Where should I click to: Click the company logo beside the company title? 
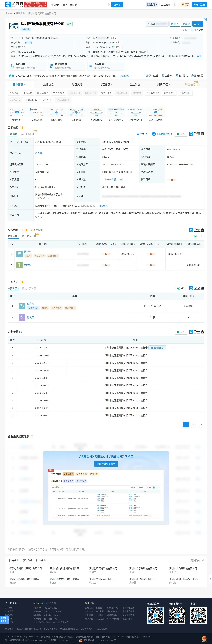[14, 26]
